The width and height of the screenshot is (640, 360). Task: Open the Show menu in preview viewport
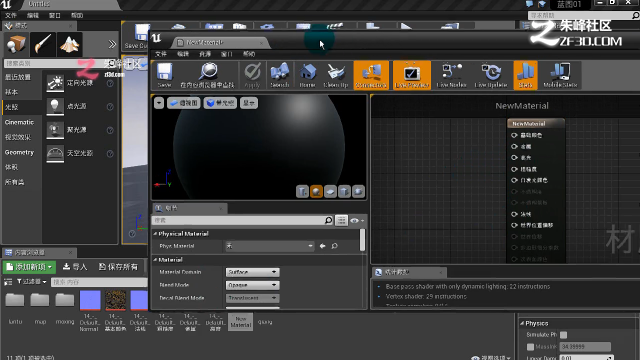(249, 103)
